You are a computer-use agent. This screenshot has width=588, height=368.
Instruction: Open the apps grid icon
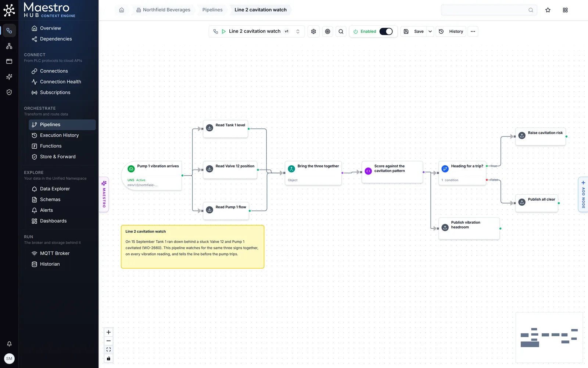565,10
